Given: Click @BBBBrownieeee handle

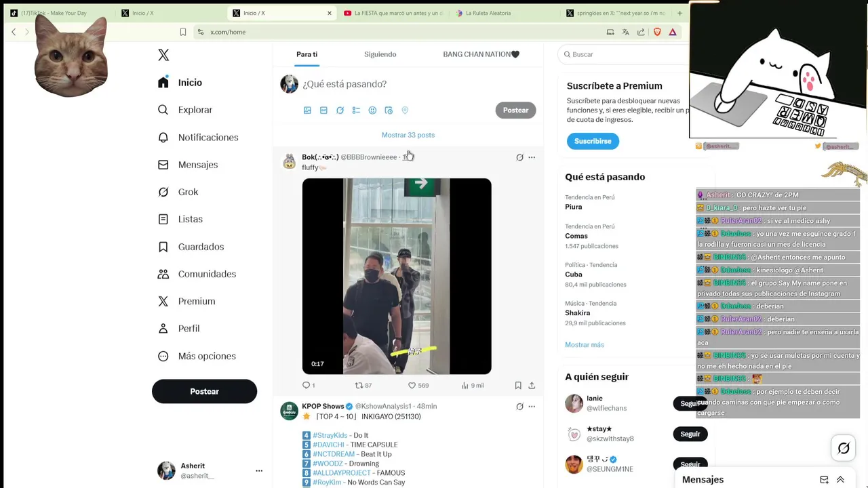Looking at the screenshot, I should click(x=368, y=157).
